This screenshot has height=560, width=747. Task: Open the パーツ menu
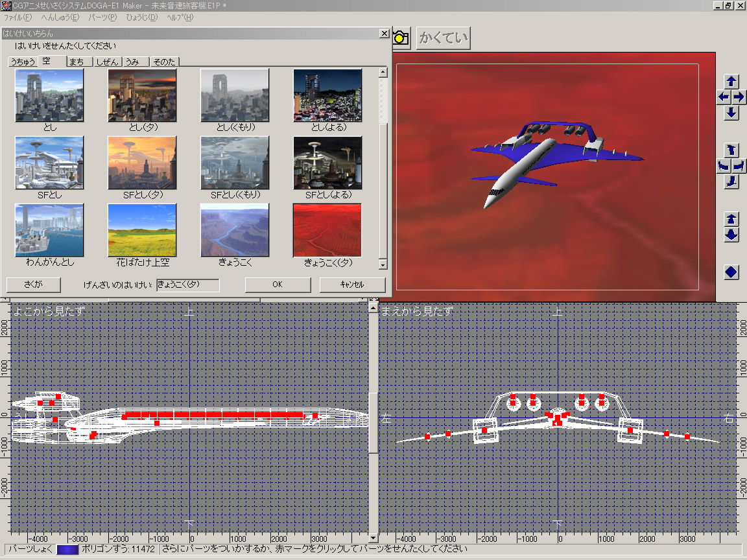click(x=102, y=17)
